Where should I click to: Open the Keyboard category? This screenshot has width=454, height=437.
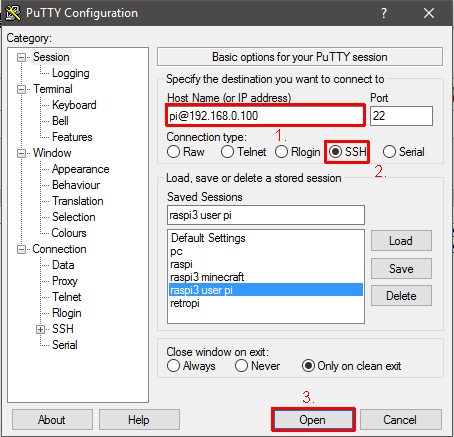click(x=74, y=105)
